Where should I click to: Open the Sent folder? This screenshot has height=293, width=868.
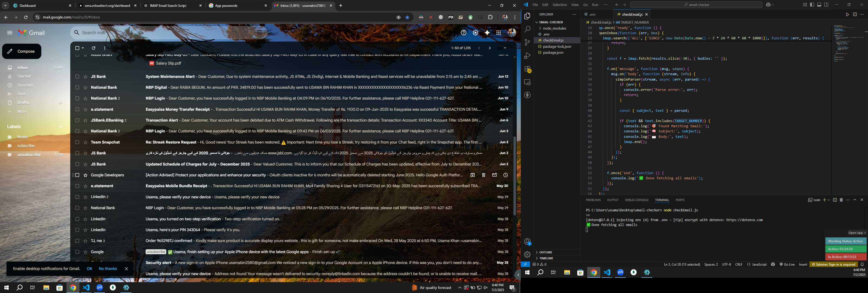pyautogui.click(x=22, y=94)
